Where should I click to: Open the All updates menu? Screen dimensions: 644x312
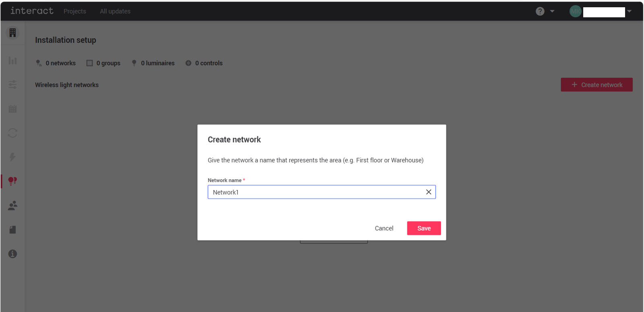click(x=115, y=11)
